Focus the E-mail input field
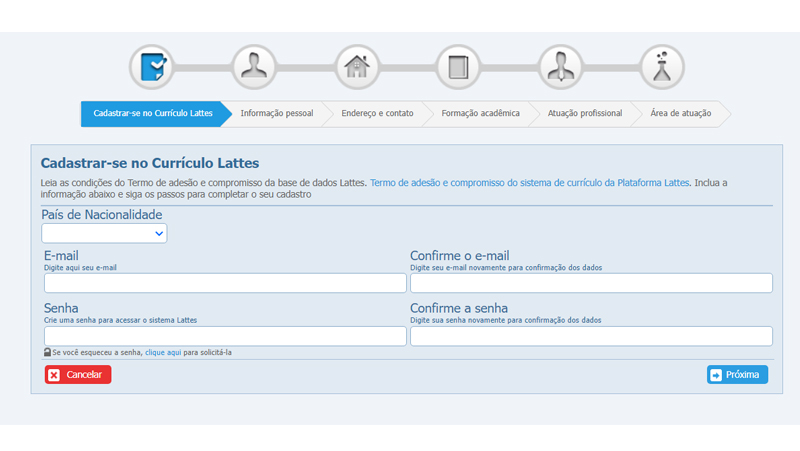The width and height of the screenshot is (800, 451). [225, 283]
